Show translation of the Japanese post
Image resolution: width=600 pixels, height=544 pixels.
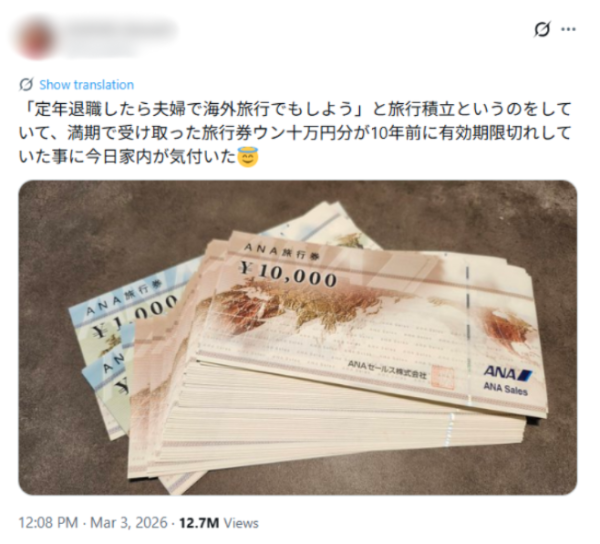86,85
